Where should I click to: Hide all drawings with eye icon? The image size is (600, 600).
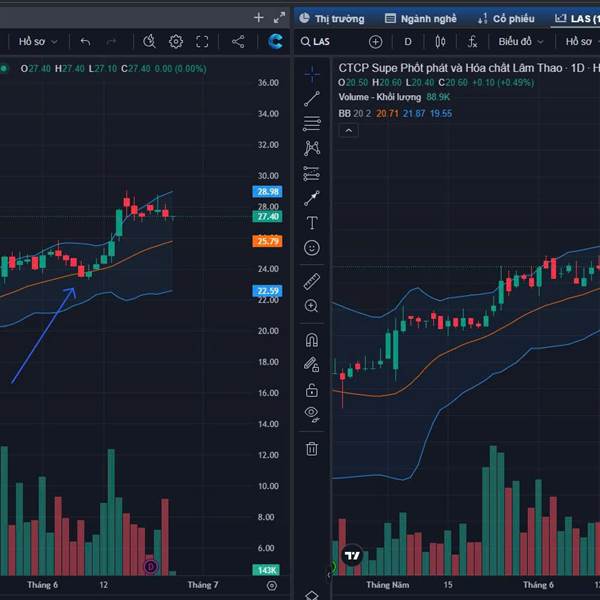click(x=312, y=414)
